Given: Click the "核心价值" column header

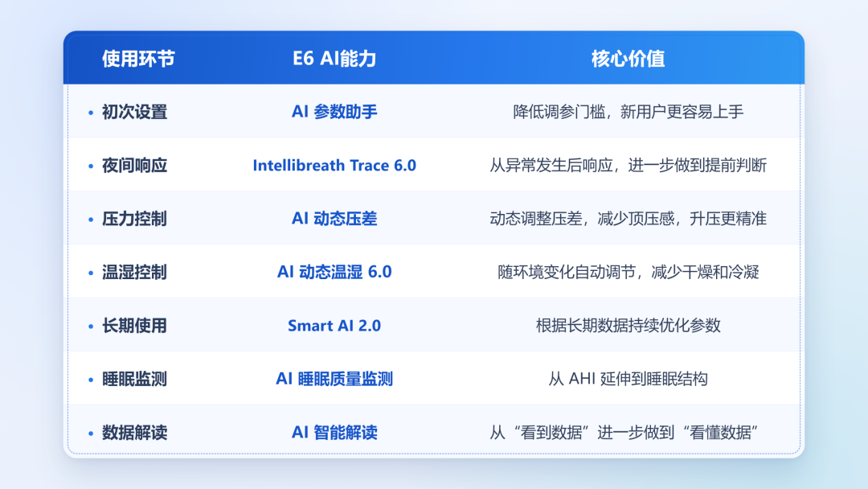Looking at the screenshot, I should click(628, 59).
